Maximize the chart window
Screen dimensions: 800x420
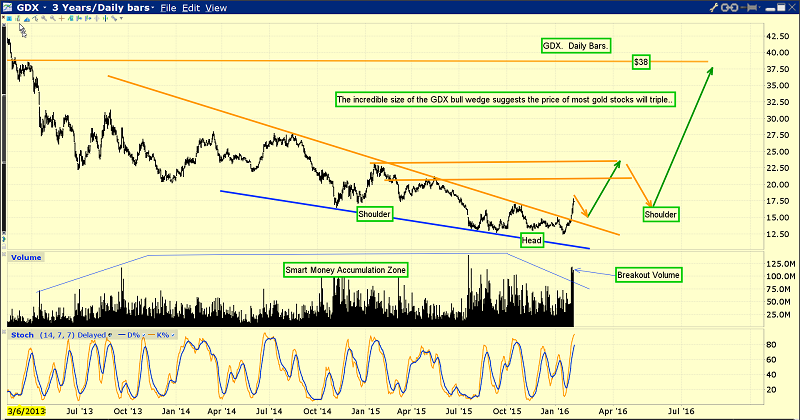(781, 7)
